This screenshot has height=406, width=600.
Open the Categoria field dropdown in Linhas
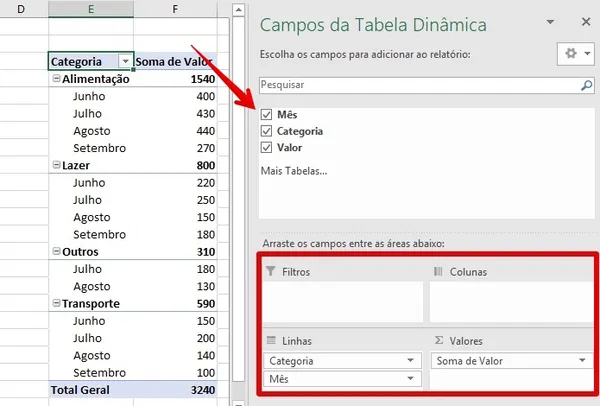click(x=410, y=360)
